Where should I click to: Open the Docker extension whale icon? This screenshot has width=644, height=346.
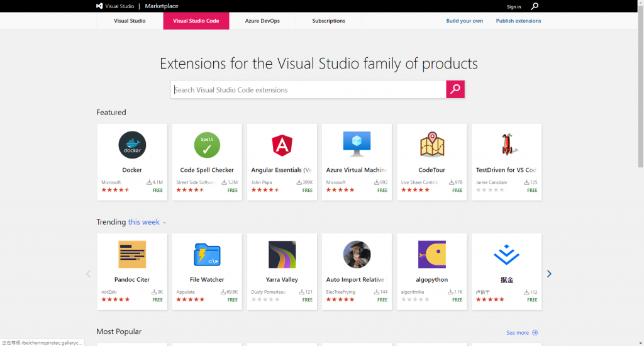132,145
